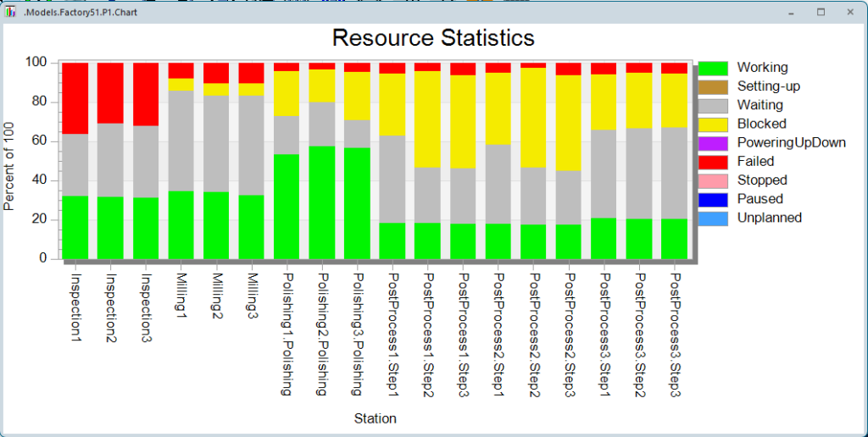Click the green Working segment of Polishing2.Polishing bar
Screen dimensions: 868x437
click(x=322, y=202)
